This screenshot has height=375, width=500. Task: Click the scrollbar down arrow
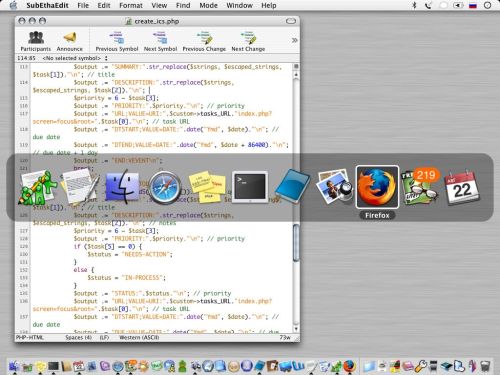click(x=296, y=329)
